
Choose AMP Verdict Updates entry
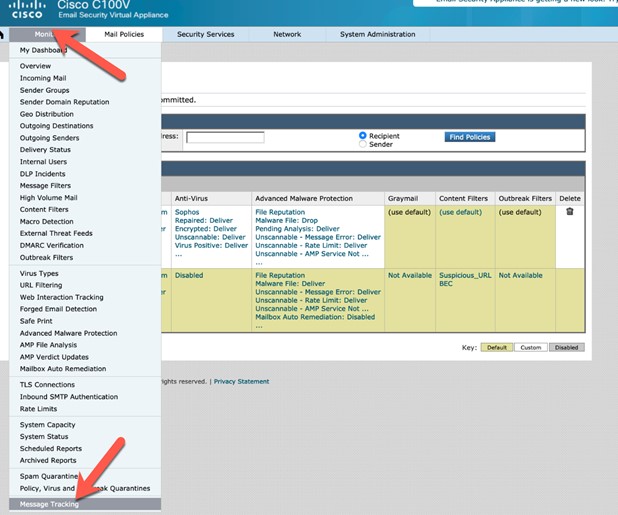(54, 357)
